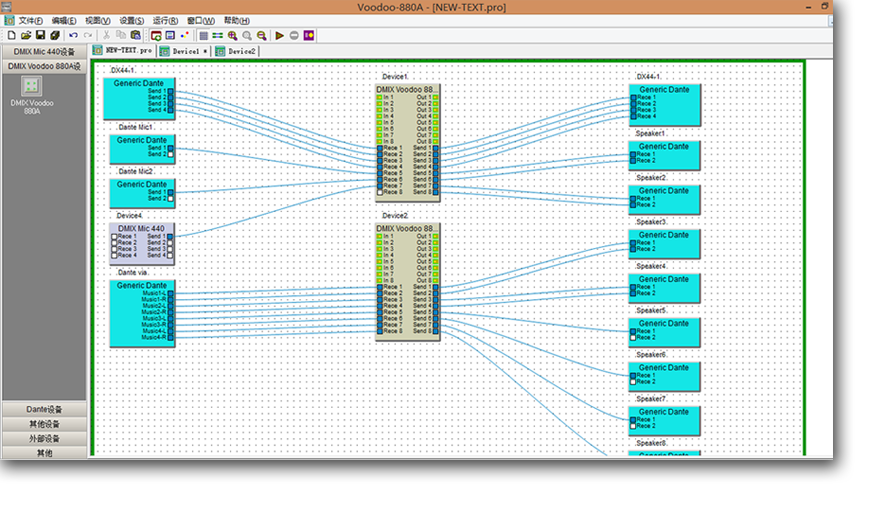This screenshot has width=880, height=514.
Task: Copy the selected item
Action: tap(121, 35)
